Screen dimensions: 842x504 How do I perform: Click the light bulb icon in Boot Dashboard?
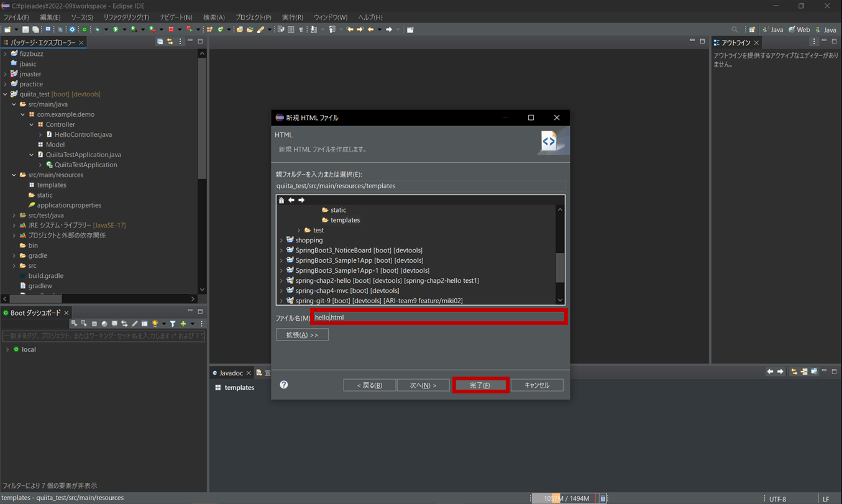pyautogui.click(x=155, y=324)
